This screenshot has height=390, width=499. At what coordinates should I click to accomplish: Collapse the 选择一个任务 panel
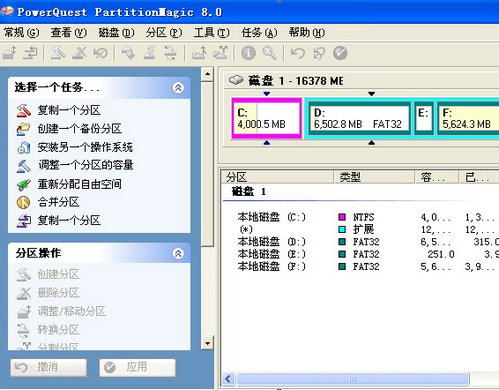[178, 88]
